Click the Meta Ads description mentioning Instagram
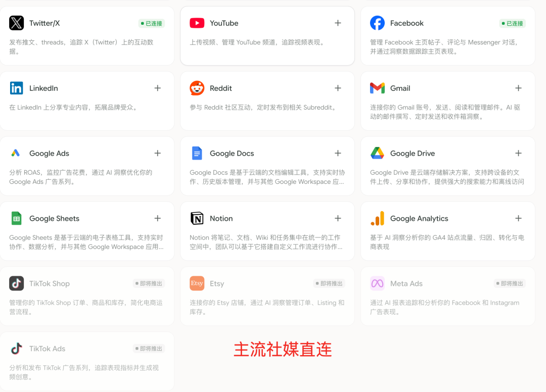The image size is (546, 392). (x=445, y=307)
